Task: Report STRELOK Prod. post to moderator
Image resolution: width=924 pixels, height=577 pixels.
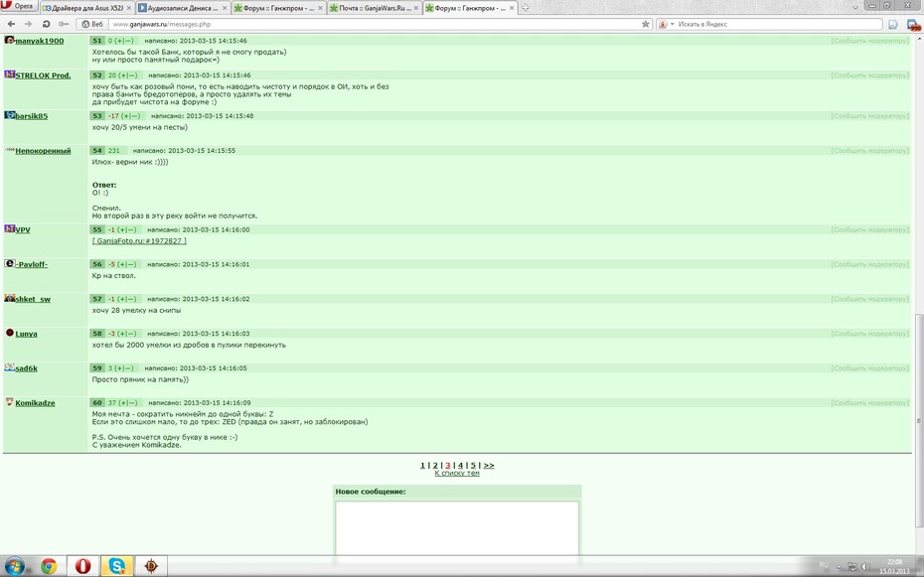Action: coord(870,75)
